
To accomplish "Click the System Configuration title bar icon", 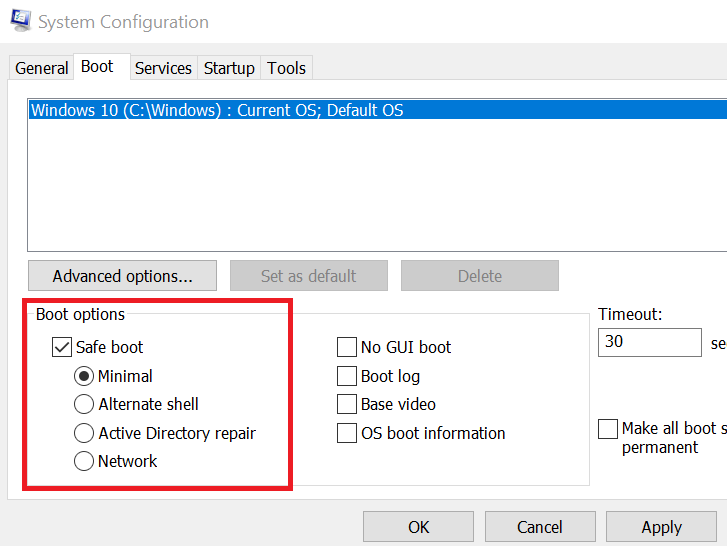I will point(21,21).
